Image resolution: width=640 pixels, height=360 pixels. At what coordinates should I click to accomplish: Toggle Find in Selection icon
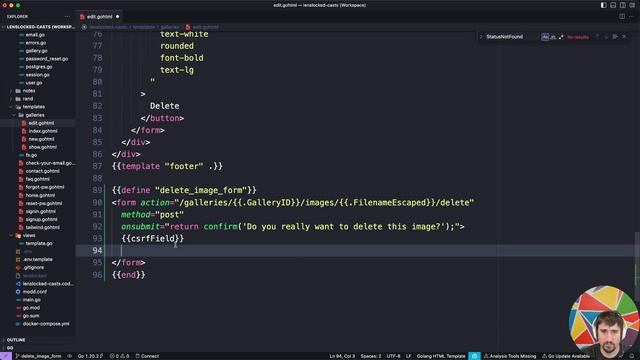coord(615,37)
